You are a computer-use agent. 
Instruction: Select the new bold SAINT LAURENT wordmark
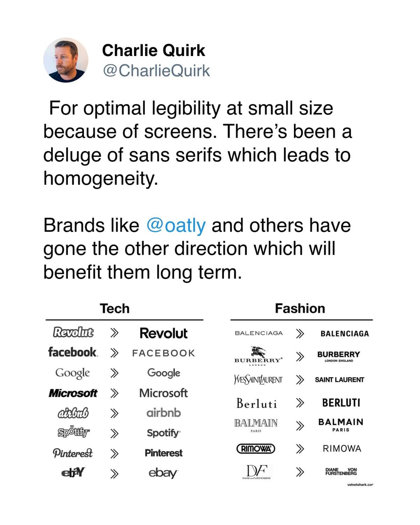point(339,380)
